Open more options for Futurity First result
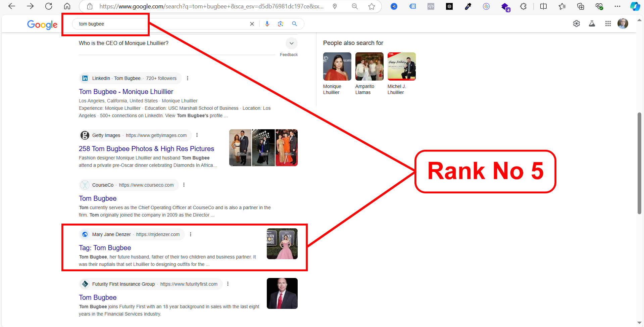644x327 pixels. (228, 284)
